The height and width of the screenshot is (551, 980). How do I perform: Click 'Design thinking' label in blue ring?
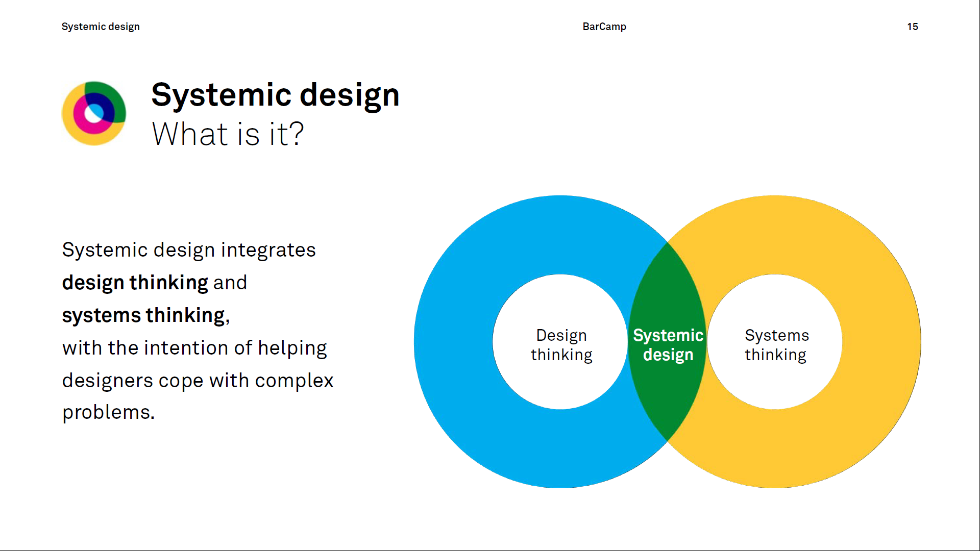click(x=561, y=345)
